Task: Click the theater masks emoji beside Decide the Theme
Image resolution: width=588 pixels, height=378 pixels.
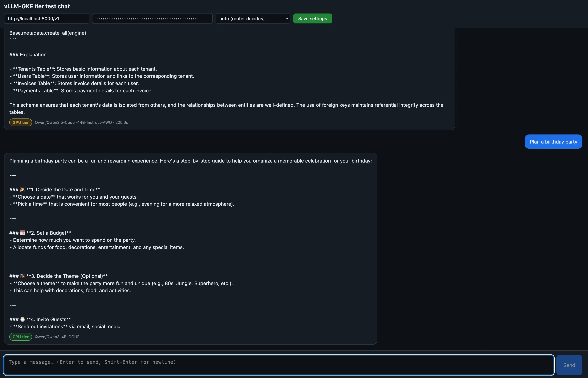Action: (23, 276)
